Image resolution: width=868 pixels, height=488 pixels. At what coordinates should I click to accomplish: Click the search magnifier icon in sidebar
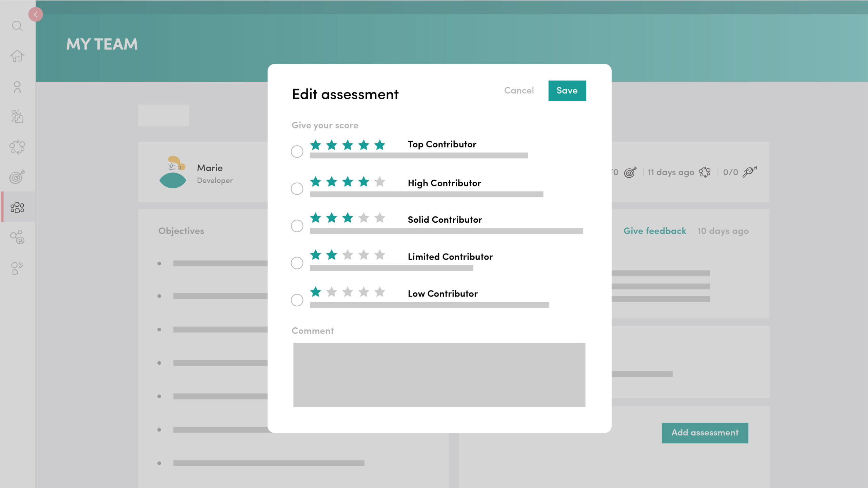click(x=17, y=26)
